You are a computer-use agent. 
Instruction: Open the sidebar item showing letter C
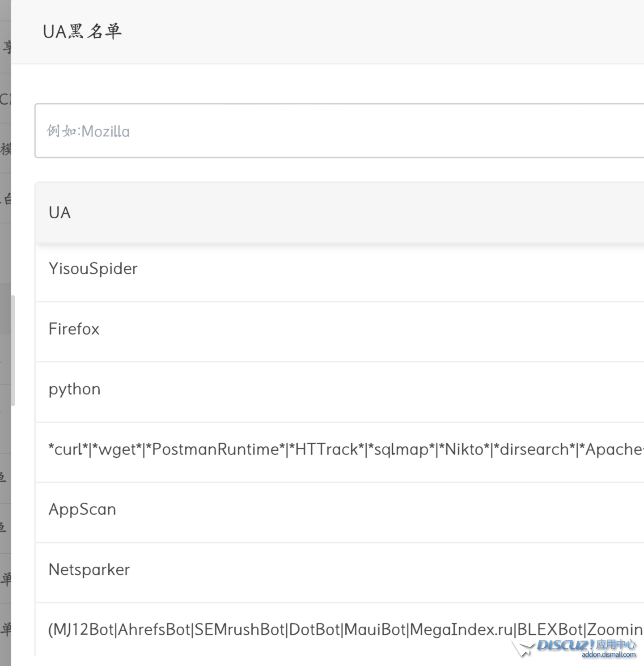click(x=5, y=99)
